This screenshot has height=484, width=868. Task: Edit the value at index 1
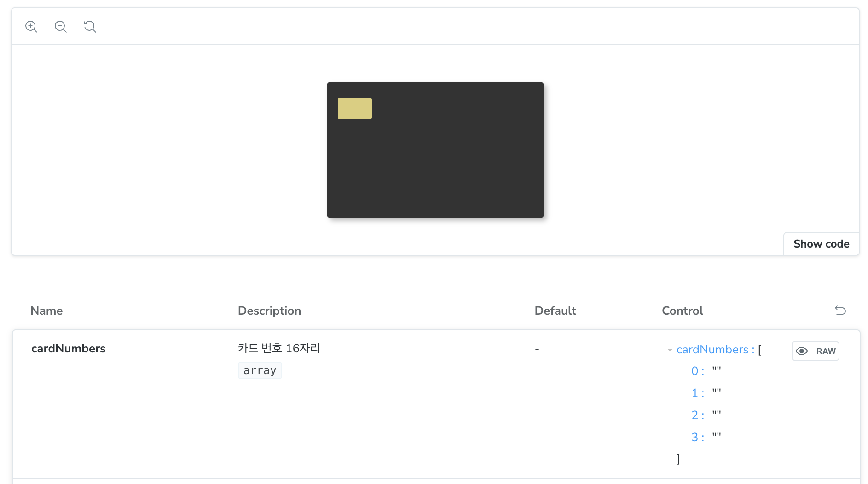tap(717, 392)
